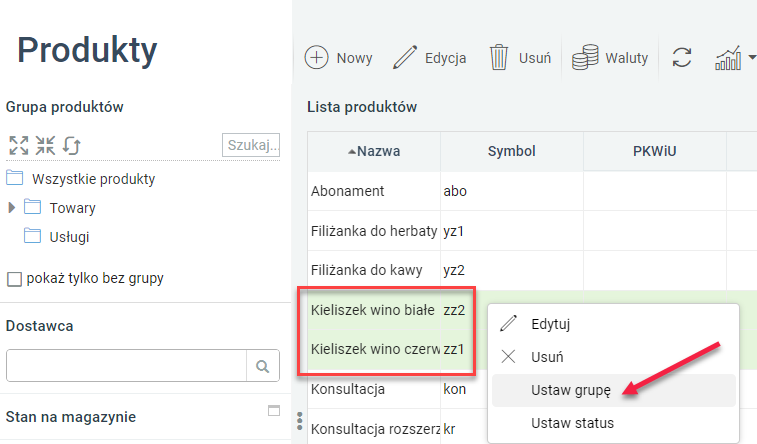Screen dimensions: 757x444
Task: Click symbol cell kr
Action: (x=449, y=429)
